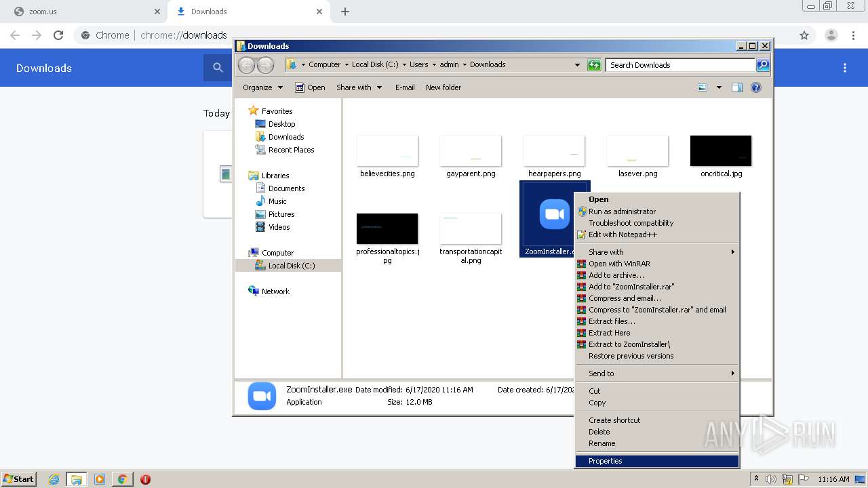
Task: Open Chrome's three-dot menu
Action: point(853,35)
